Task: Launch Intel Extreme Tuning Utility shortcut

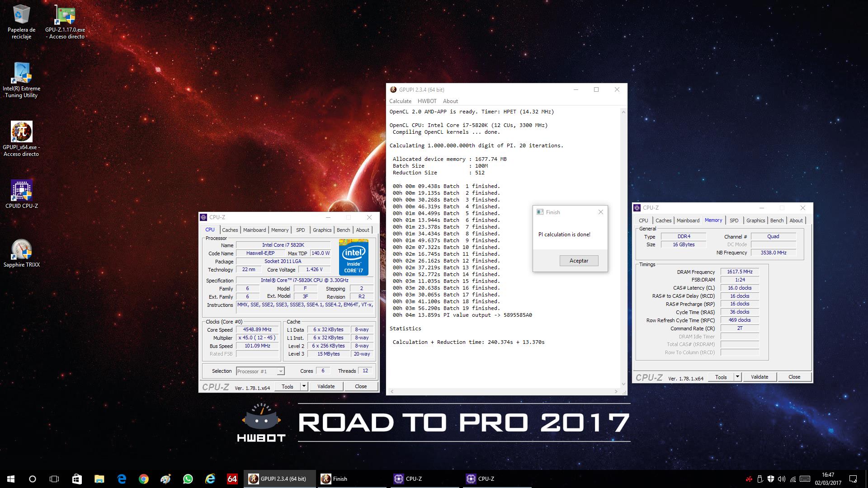Action: point(21,80)
